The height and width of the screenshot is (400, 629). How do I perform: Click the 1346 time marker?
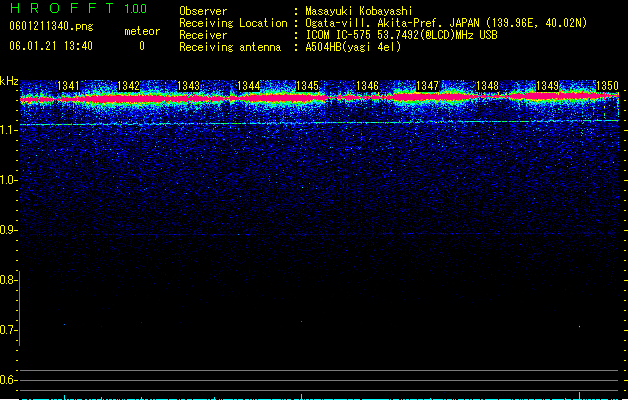point(367,86)
